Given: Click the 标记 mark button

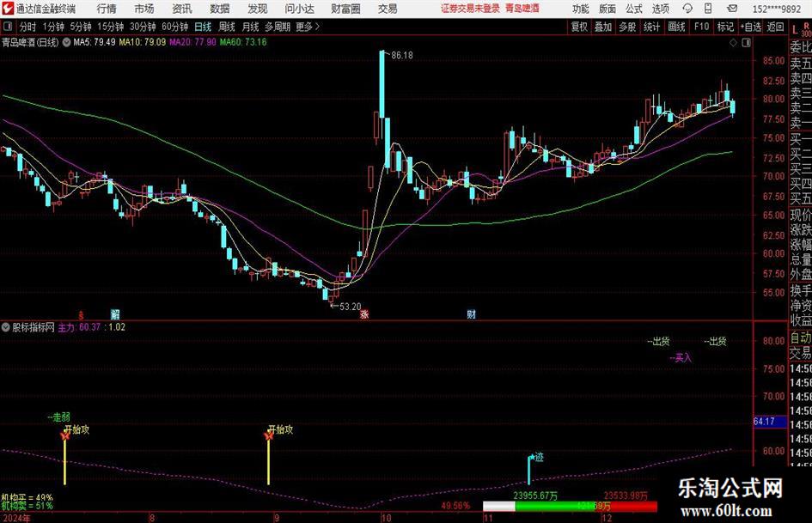Looking at the screenshot, I should (725, 27).
